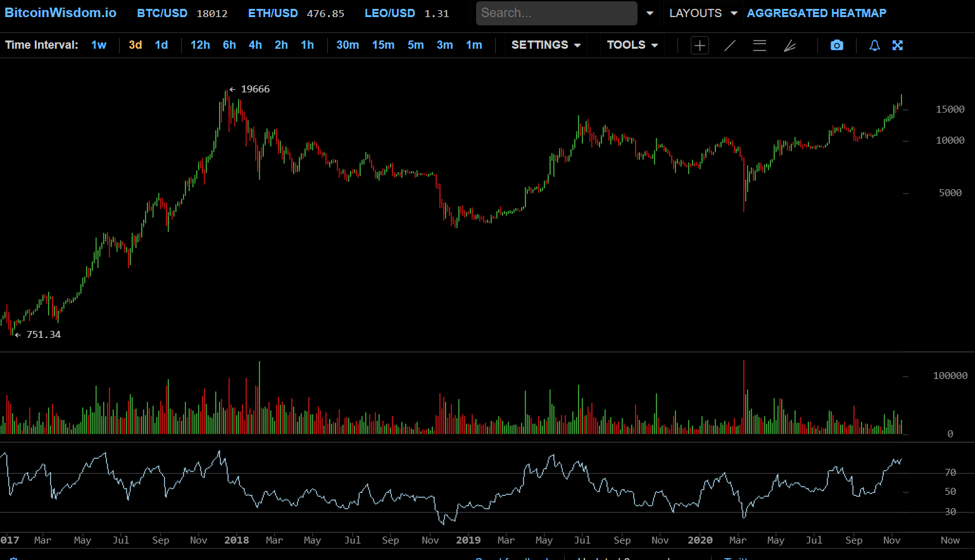975x560 pixels.
Task: Set time interval to 15m
Action: (x=383, y=45)
